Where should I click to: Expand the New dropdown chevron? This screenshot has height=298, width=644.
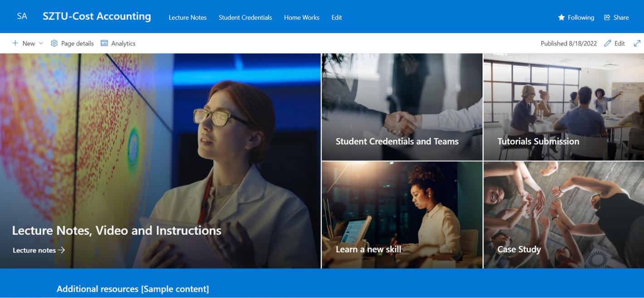pyautogui.click(x=41, y=43)
